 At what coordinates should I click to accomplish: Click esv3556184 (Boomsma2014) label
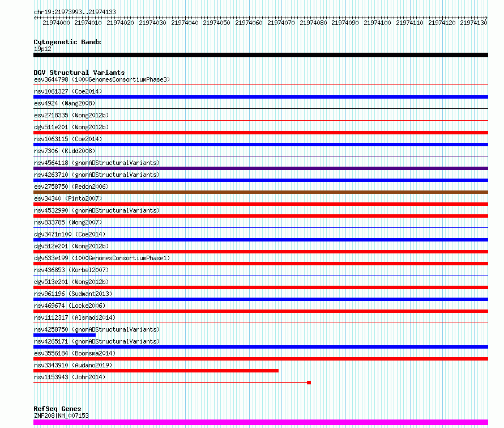coord(75,353)
